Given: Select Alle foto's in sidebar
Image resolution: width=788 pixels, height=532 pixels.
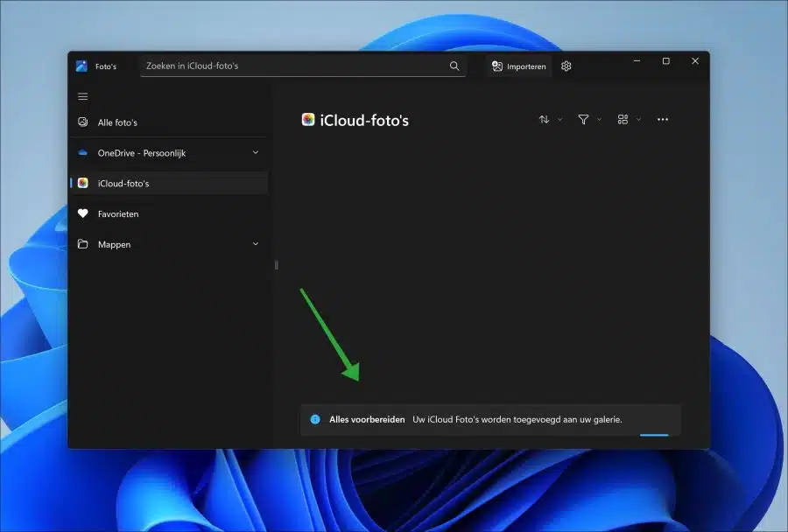Looking at the screenshot, I should 169,122.
